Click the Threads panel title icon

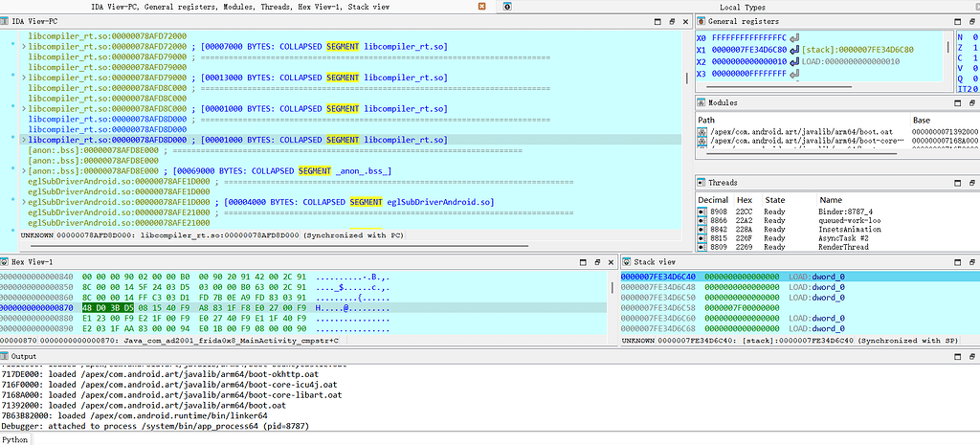(702, 183)
